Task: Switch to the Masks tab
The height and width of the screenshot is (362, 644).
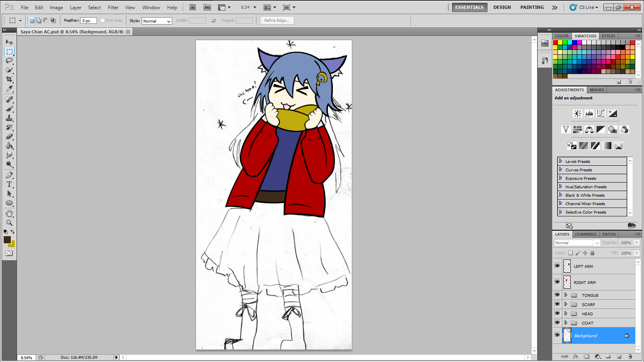Action: coord(597,90)
